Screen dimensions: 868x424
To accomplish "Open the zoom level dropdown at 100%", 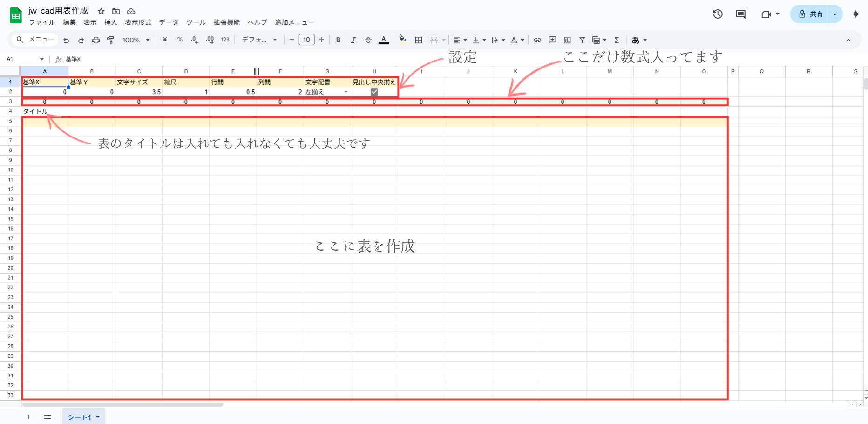I will point(135,40).
